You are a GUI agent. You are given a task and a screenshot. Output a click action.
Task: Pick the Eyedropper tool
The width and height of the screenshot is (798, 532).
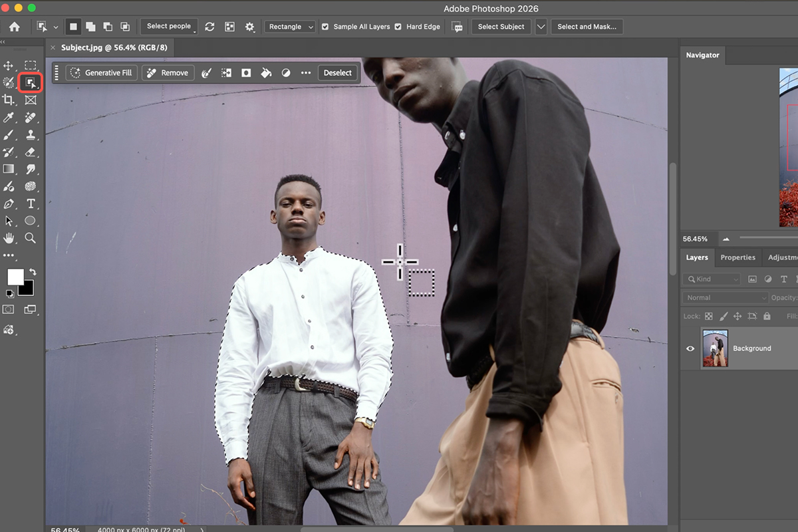9,118
